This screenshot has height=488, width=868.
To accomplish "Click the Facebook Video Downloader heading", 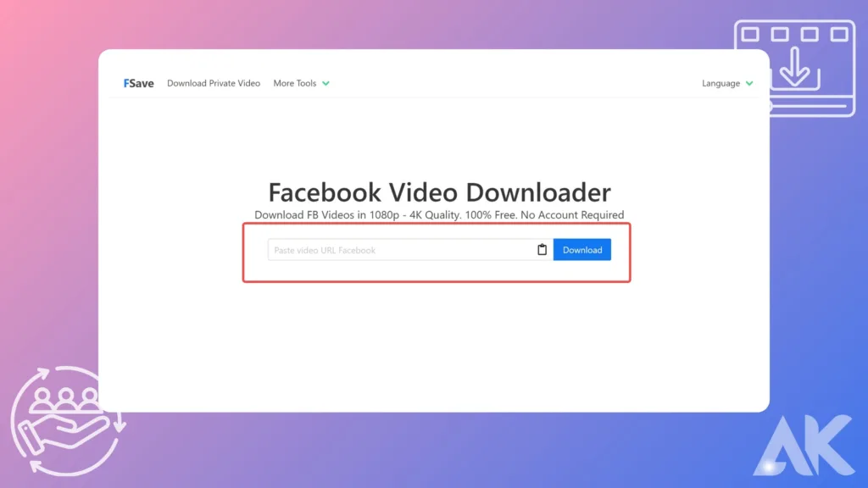I will [x=440, y=192].
